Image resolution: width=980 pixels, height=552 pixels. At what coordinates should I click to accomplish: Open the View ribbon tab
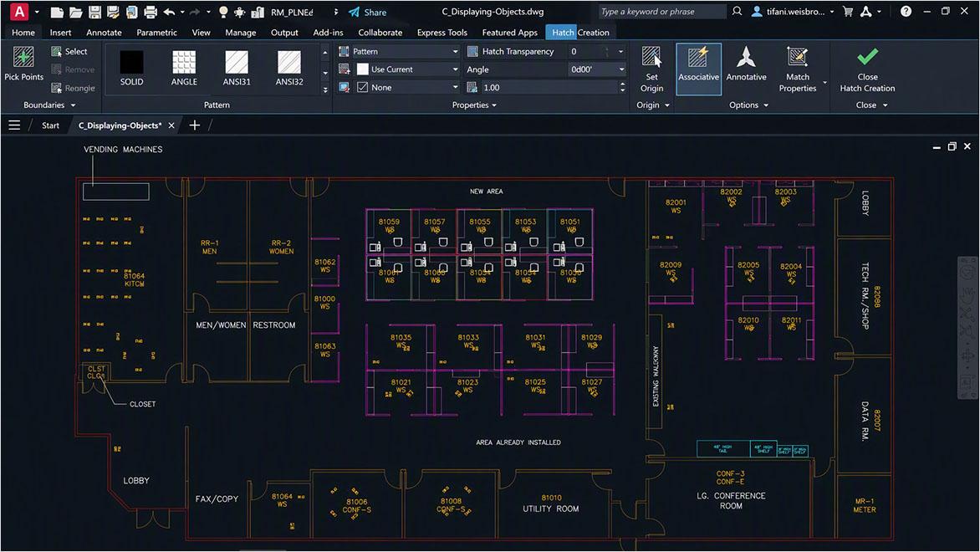point(202,33)
